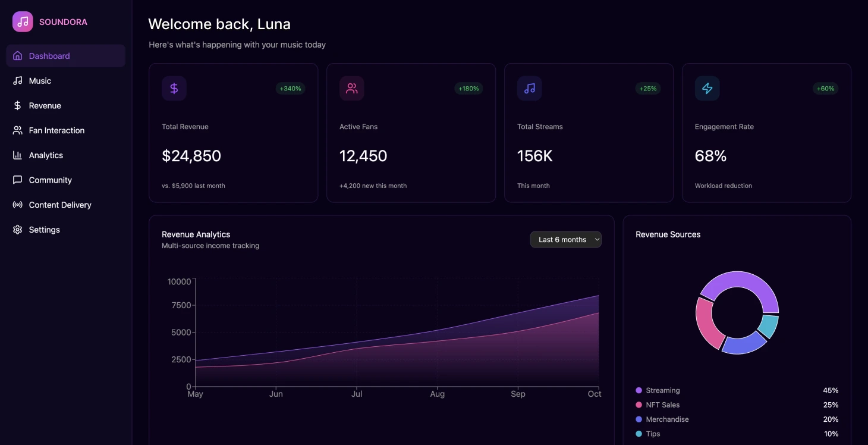Open Fan Interaction from sidebar

tap(56, 130)
